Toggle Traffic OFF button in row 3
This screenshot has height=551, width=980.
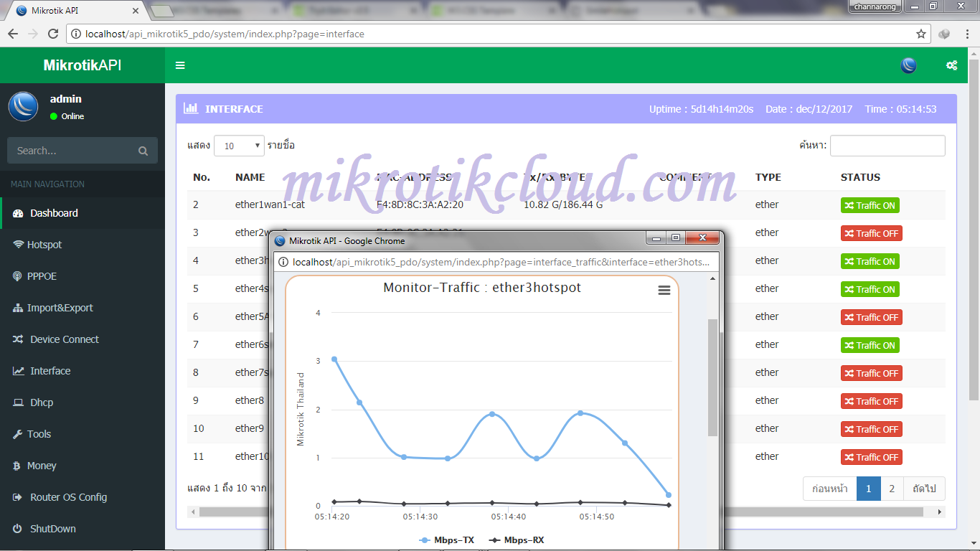(871, 233)
